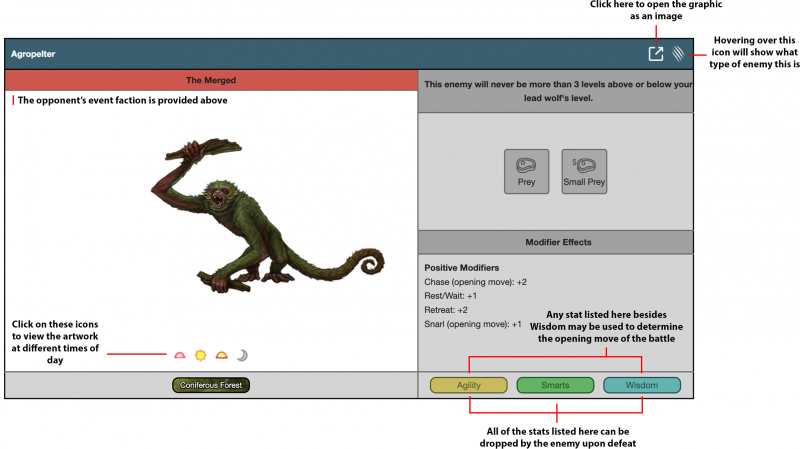Viewport: 800px width, 449px height.
Task: Click the red The Merged faction banner
Action: click(x=211, y=80)
